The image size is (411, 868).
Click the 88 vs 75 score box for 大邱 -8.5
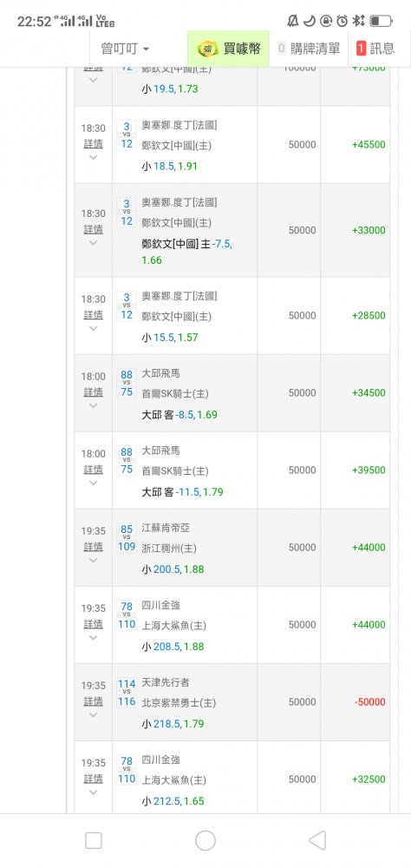(127, 383)
